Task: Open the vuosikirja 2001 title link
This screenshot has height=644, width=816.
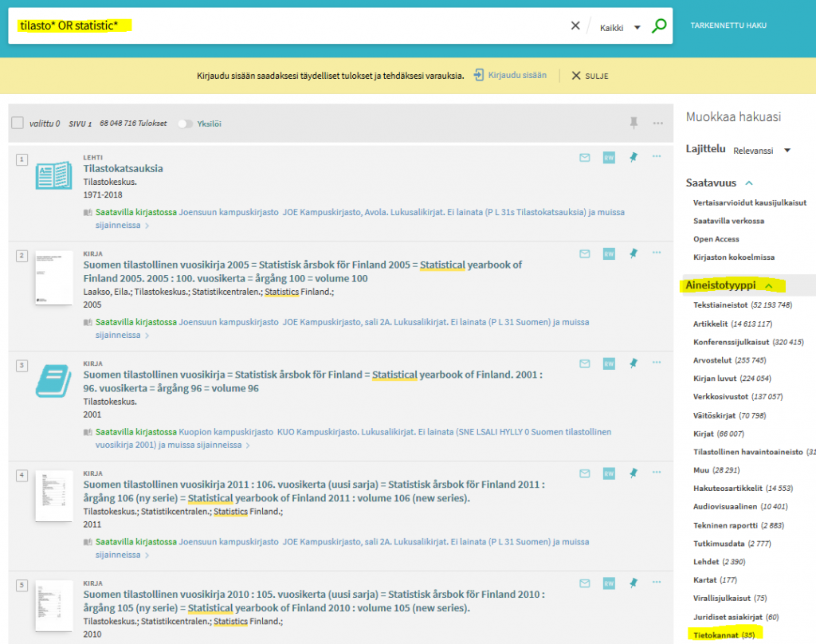Action: 312,381
